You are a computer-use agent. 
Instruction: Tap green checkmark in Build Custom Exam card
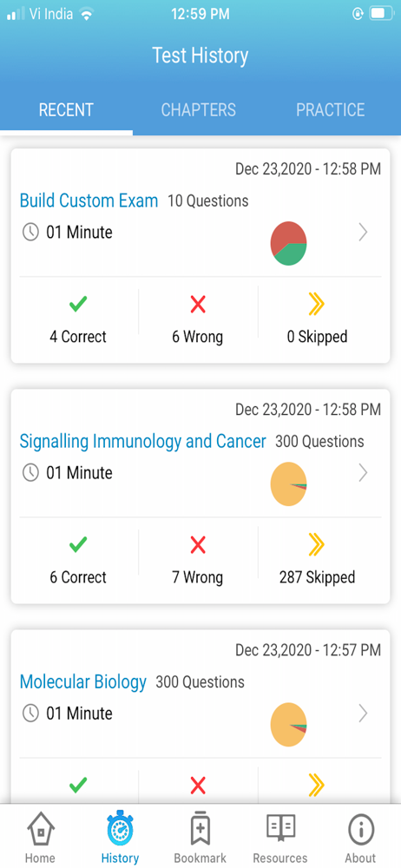coord(78,305)
